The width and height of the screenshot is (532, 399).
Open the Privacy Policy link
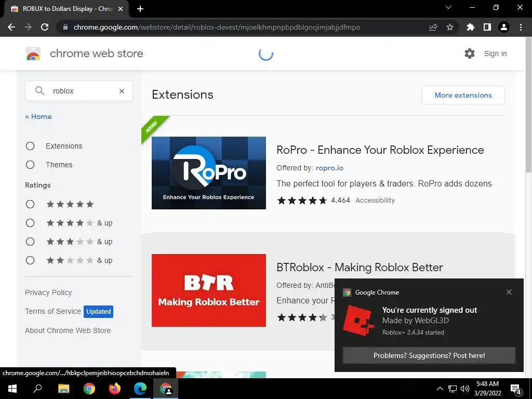(x=48, y=292)
